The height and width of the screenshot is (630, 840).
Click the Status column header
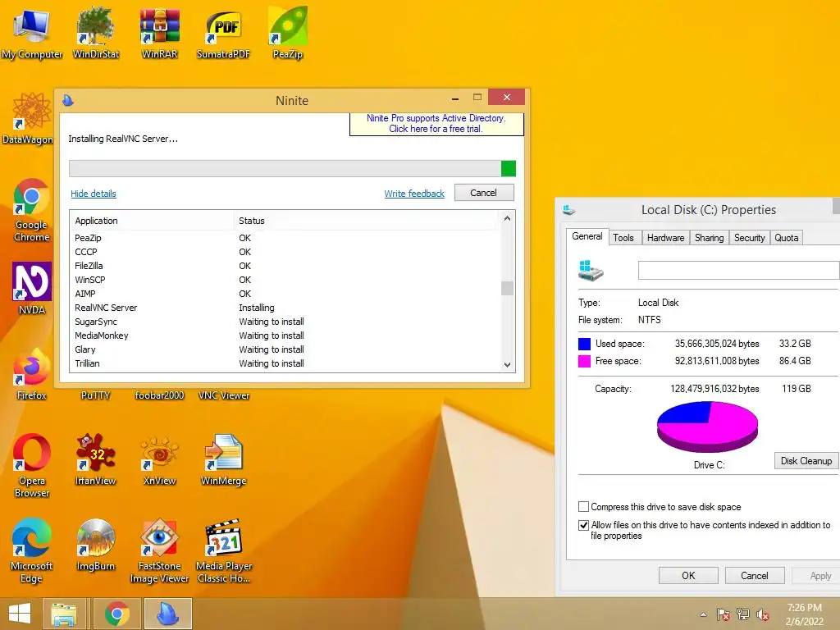click(366, 221)
